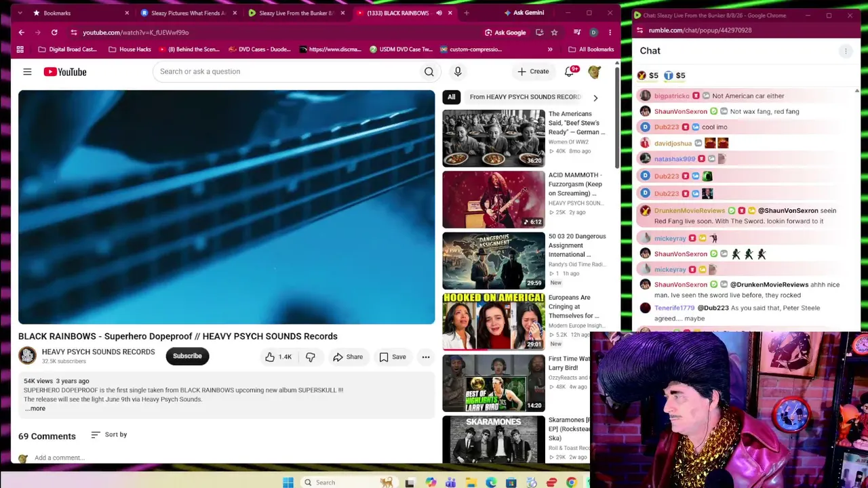Open the Dangerous Assignment video thumbnail

coord(494,261)
